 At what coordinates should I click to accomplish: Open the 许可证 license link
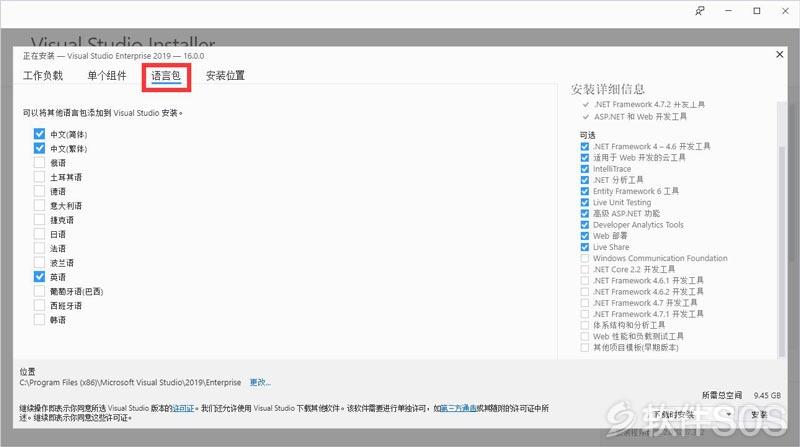coord(184,408)
